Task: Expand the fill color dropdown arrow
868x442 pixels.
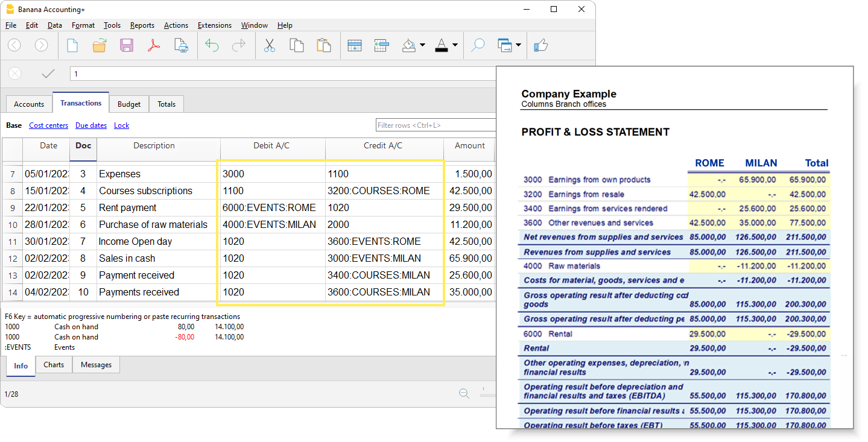Action: (422, 45)
